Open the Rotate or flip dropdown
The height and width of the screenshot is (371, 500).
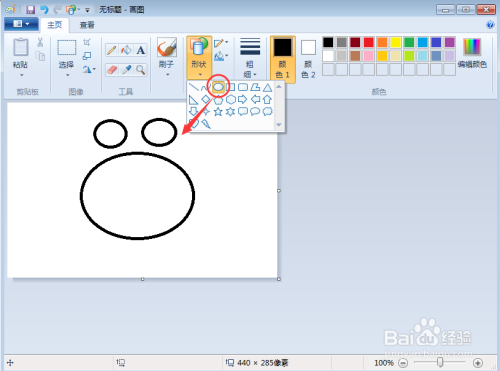tap(89, 69)
